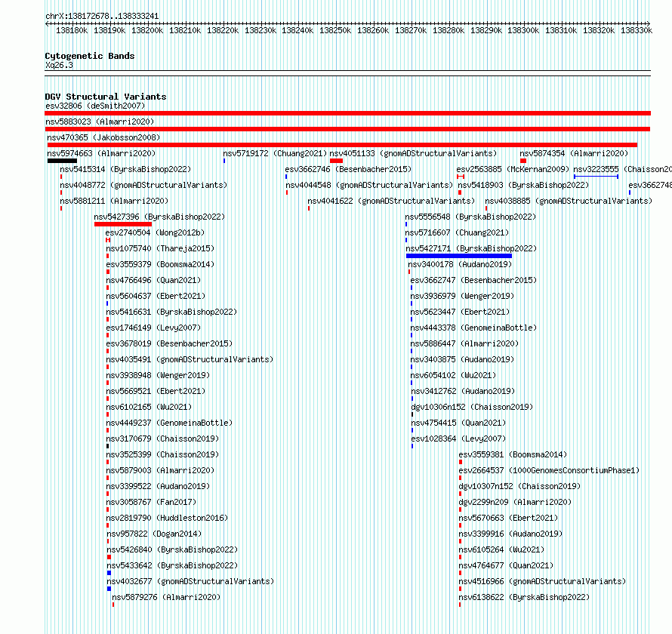Open nsv5881211 (Almarri2020) label

tap(114, 201)
